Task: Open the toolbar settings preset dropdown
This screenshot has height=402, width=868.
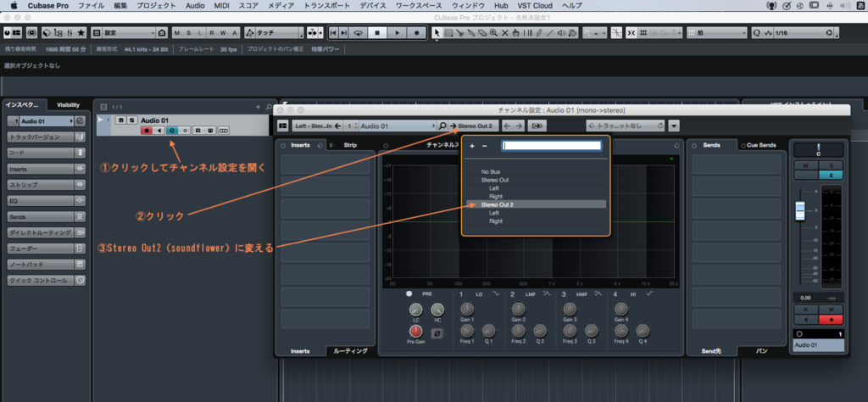Action: click(x=129, y=33)
